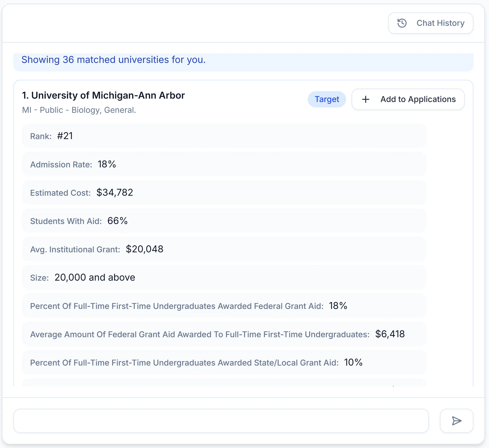Select the University of Michigan-Ann Arbor heading
489x448 pixels.
click(x=103, y=95)
